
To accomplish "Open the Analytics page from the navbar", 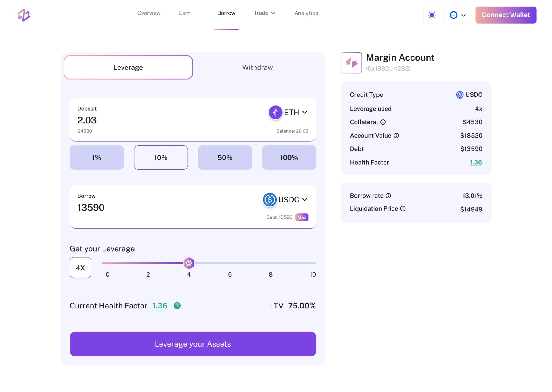I will (306, 13).
